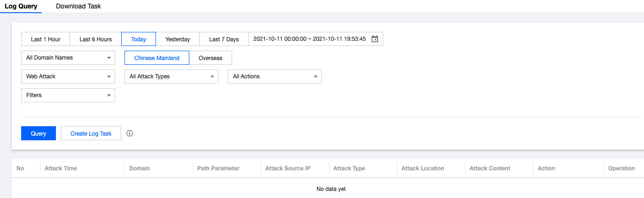Viewport: 644px width, 198px height.
Task: Open the All Actions dropdown
Action: click(275, 76)
